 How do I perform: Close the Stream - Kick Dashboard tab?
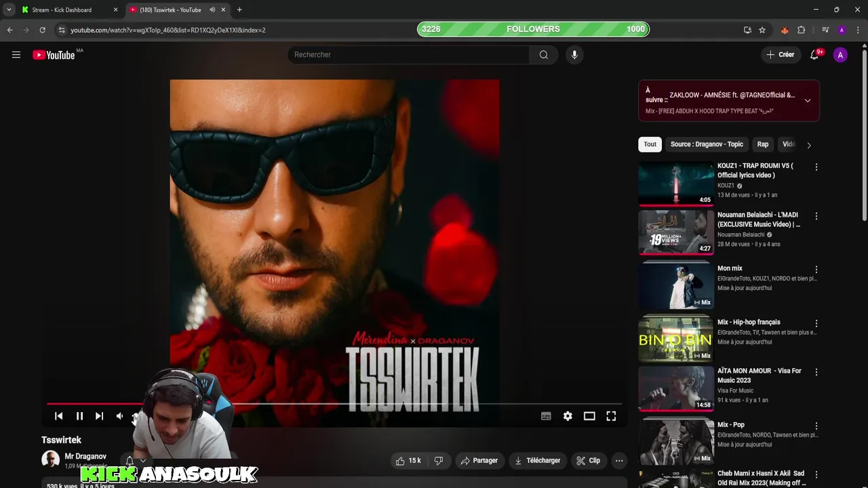pyautogui.click(x=115, y=9)
